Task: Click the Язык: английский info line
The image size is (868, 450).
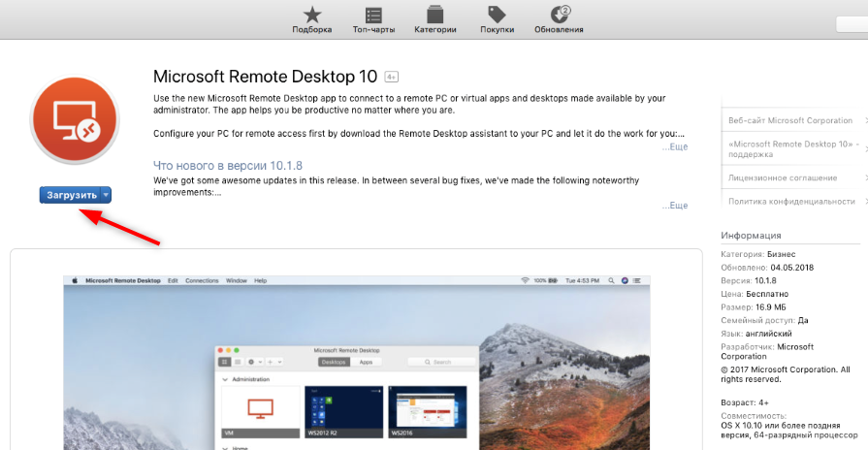Action: click(756, 334)
